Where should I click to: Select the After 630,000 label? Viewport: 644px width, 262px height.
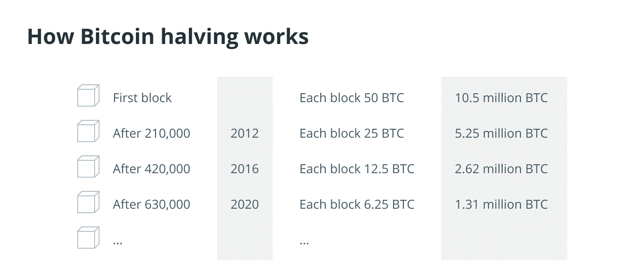pyautogui.click(x=151, y=204)
